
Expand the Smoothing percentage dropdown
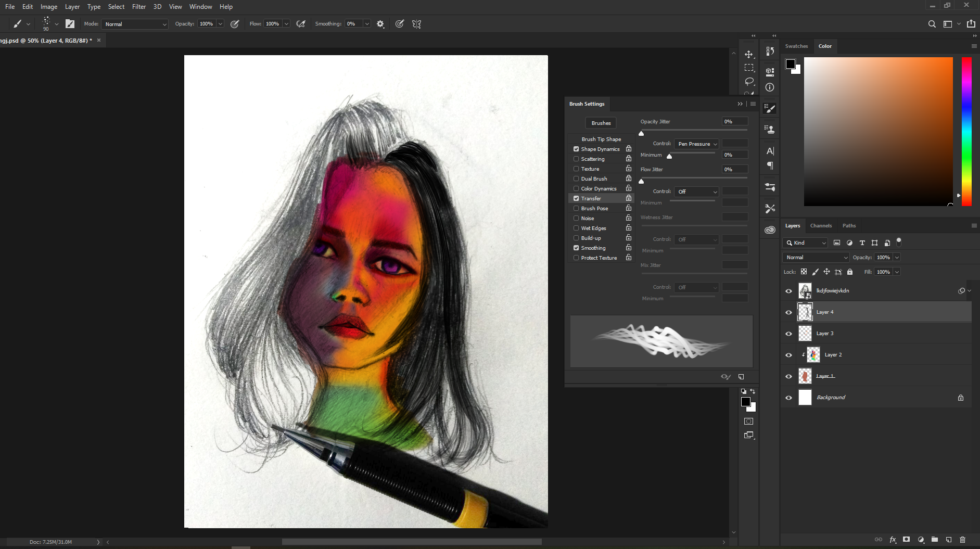coord(367,24)
